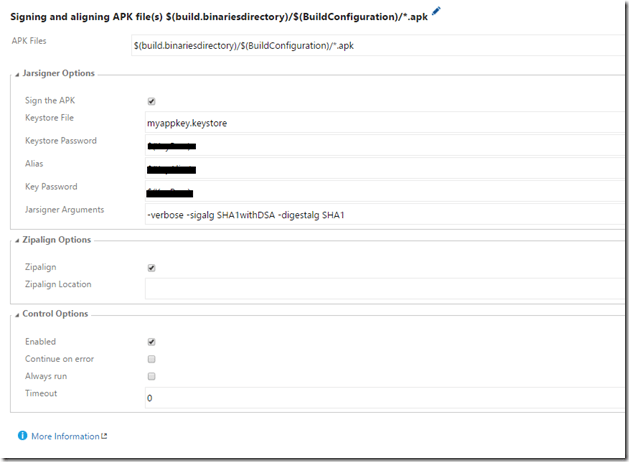
Task: Check the Continue on error box
Action: [151, 359]
